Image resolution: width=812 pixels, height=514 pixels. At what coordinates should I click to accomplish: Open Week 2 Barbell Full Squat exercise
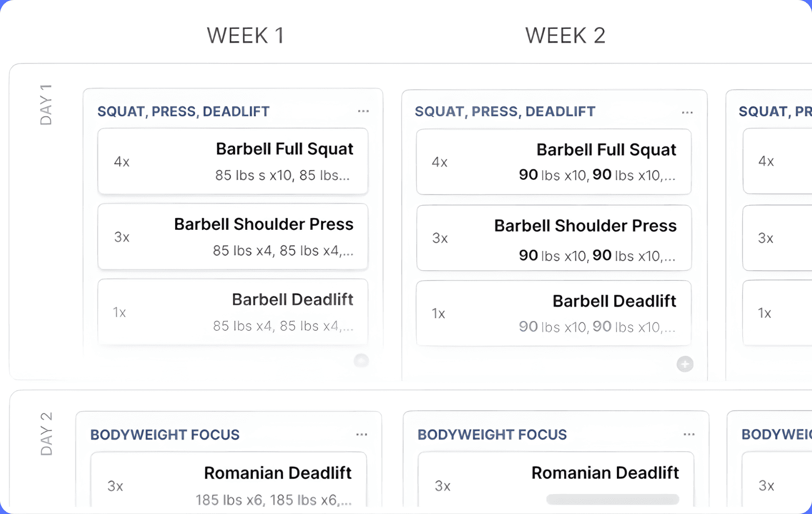pos(554,162)
